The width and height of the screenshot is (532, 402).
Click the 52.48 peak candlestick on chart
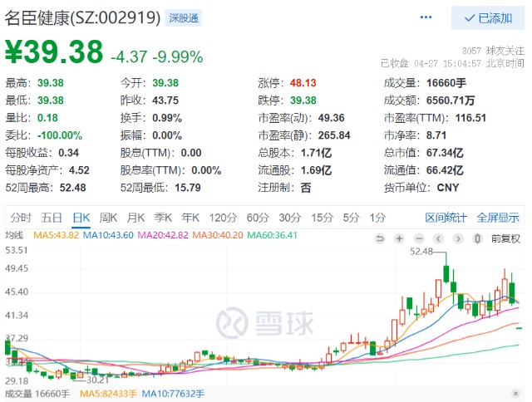tap(446, 274)
